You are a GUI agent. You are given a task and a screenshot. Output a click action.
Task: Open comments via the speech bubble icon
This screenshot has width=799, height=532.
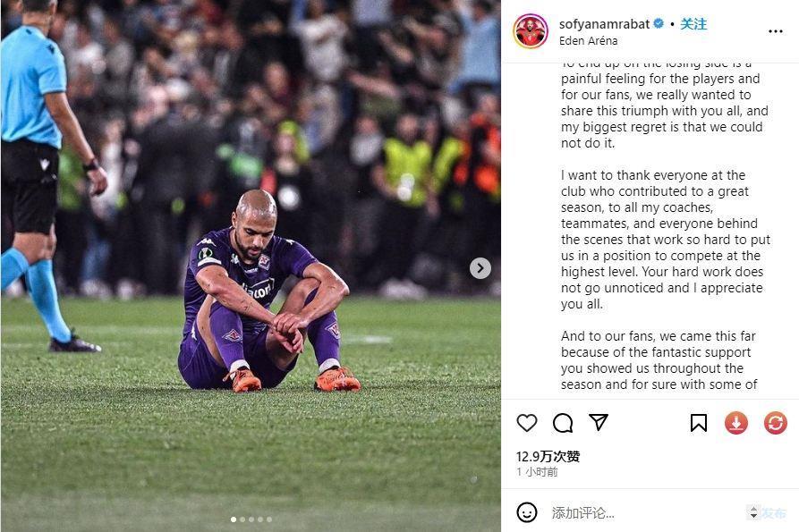coord(563,423)
